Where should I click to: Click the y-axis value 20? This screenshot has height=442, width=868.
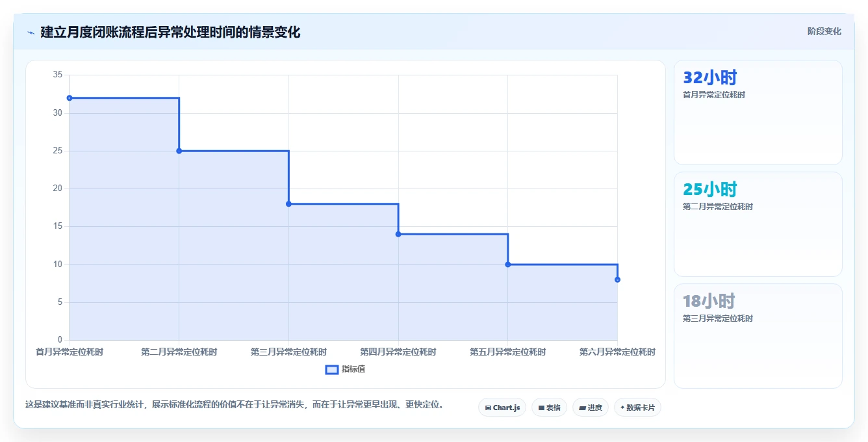tap(58, 188)
